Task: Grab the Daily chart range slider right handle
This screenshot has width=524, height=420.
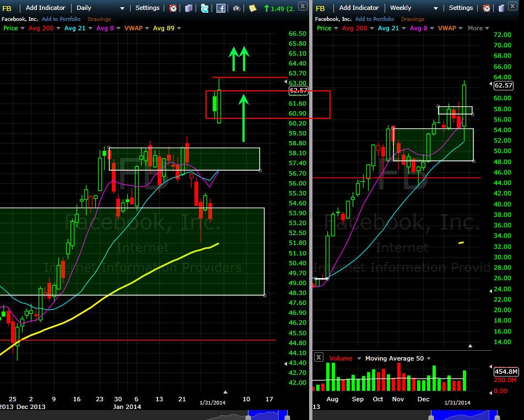Action: click(x=287, y=417)
